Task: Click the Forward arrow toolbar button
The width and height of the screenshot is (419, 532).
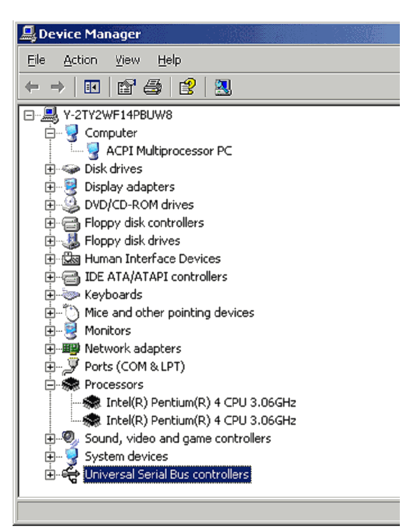Action: 57,87
